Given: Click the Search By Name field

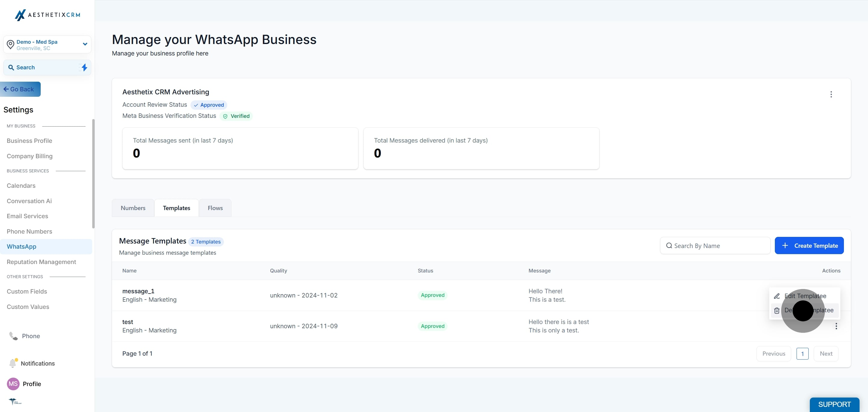Looking at the screenshot, I should tap(715, 246).
